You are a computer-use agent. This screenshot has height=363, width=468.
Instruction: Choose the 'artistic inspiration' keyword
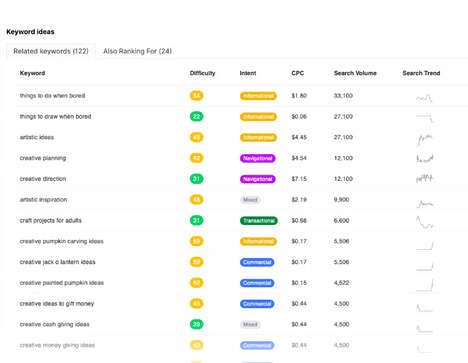point(43,200)
